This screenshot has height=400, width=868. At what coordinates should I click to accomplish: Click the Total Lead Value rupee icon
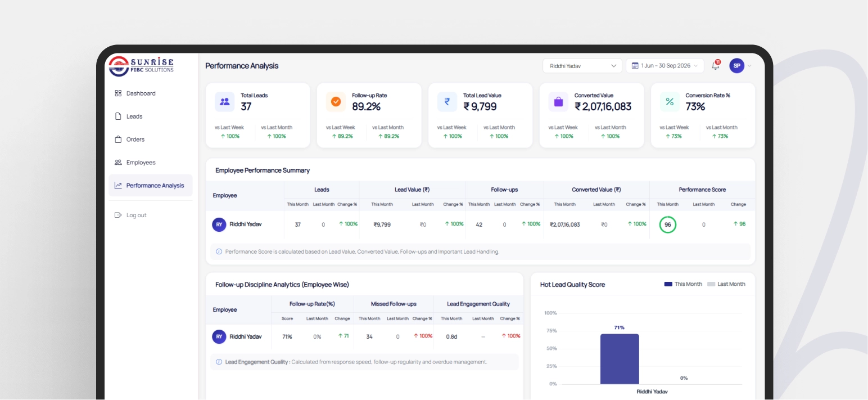(447, 102)
